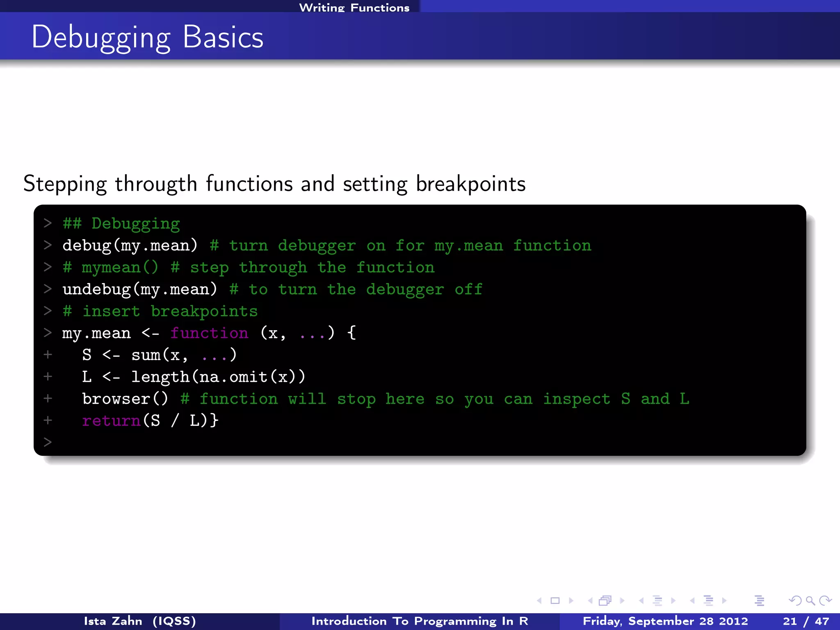Click the stacked frames navigation icon
The image size is (840, 630).
click(x=605, y=601)
